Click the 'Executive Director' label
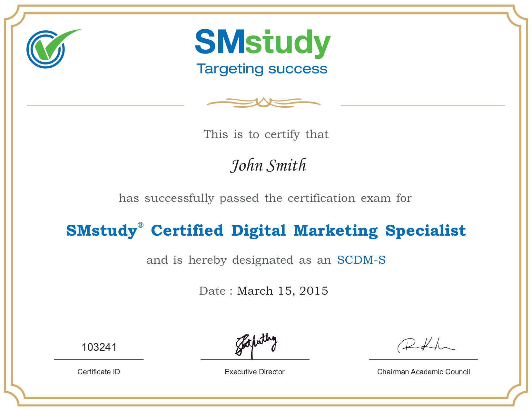Viewport: 532px width, 411px height. [255, 372]
